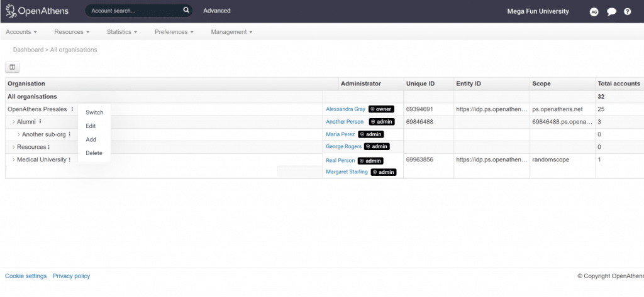Click the search magnifier icon
This screenshot has width=644, height=297.
186,11
